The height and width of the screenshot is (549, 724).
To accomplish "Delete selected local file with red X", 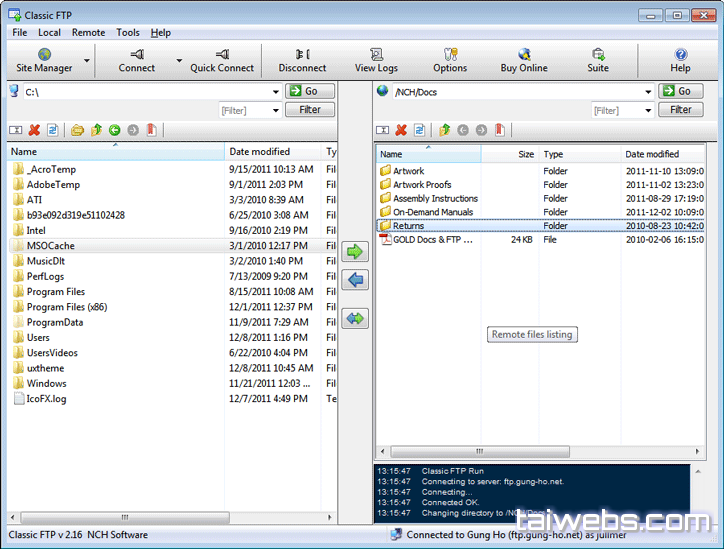I will tap(35, 130).
